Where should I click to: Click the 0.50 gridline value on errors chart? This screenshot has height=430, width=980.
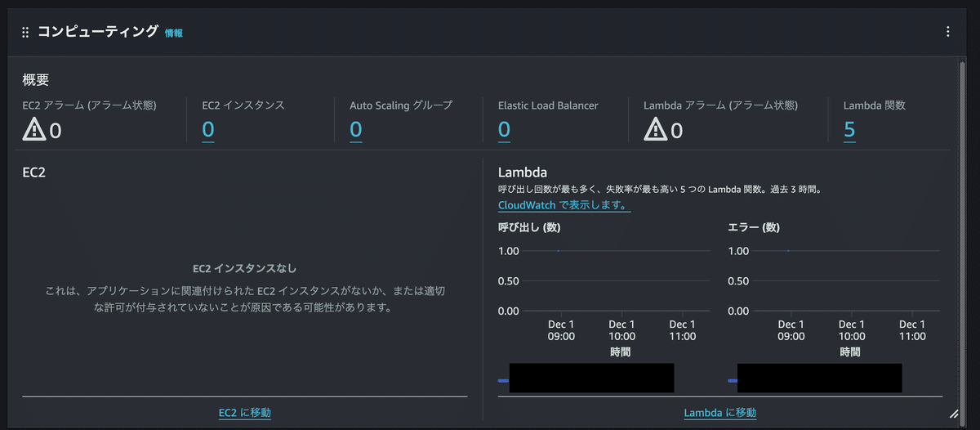coord(738,281)
